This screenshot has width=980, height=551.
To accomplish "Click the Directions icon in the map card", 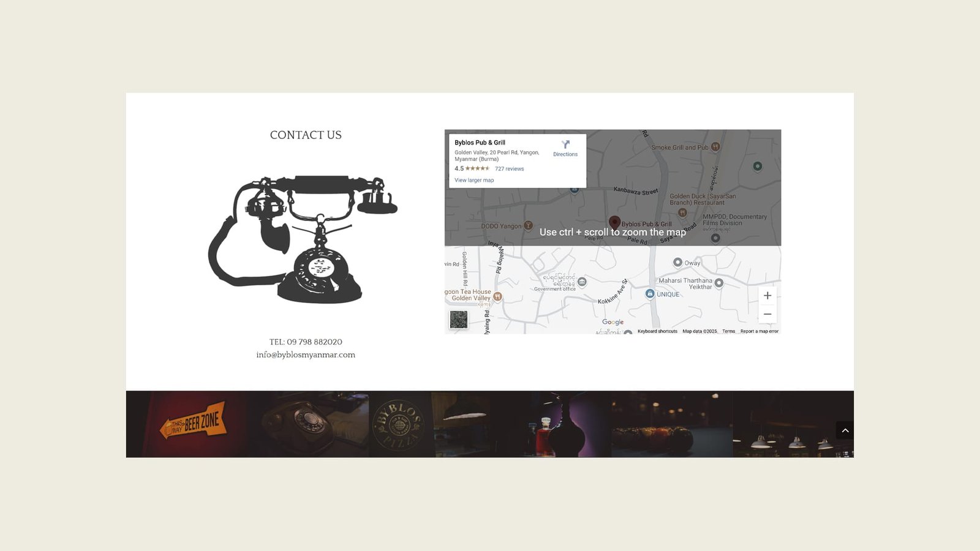I will point(565,145).
